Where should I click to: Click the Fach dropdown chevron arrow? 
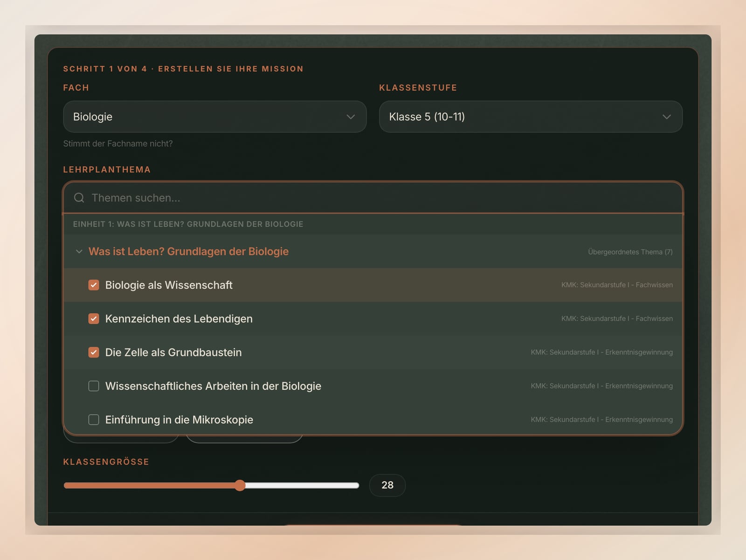pyautogui.click(x=351, y=117)
